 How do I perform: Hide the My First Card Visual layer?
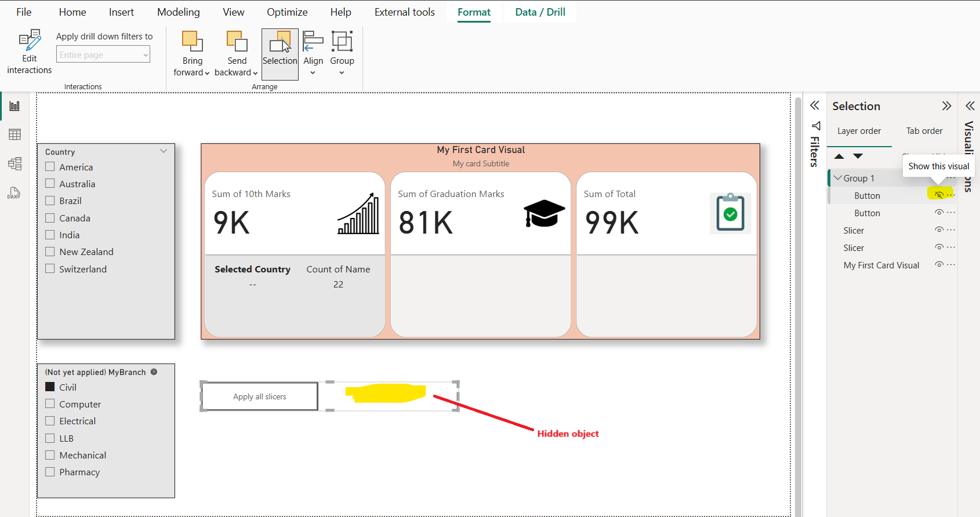[939, 265]
